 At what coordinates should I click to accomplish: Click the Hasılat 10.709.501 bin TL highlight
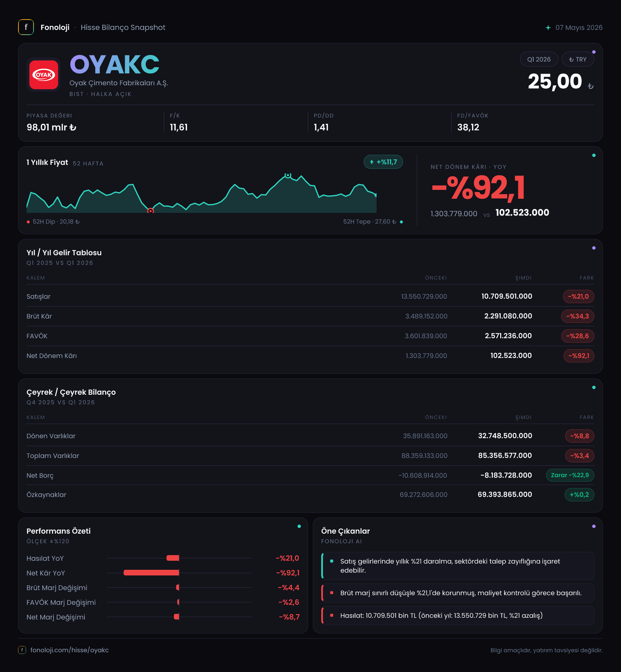click(x=458, y=616)
